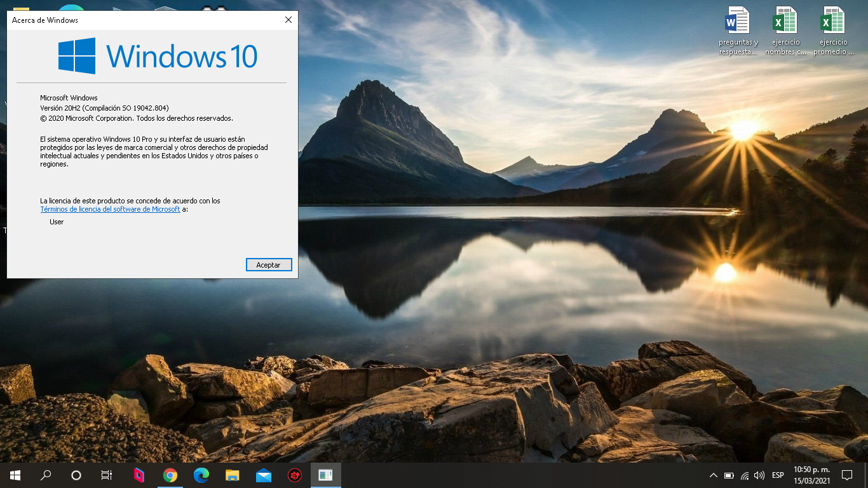
Task: Click the licensed User name text
Action: coord(57,222)
